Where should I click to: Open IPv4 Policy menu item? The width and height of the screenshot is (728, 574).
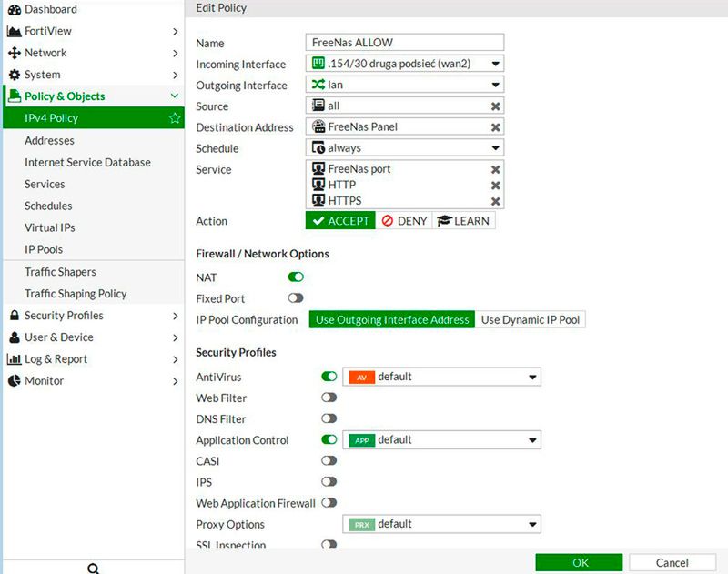pyautogui.click(x=94, y=118)
